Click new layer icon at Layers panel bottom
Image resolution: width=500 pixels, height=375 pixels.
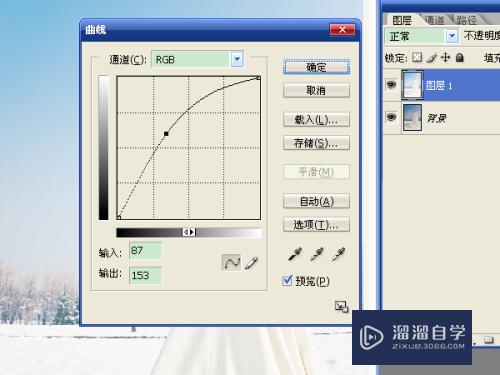coord(489,340)
